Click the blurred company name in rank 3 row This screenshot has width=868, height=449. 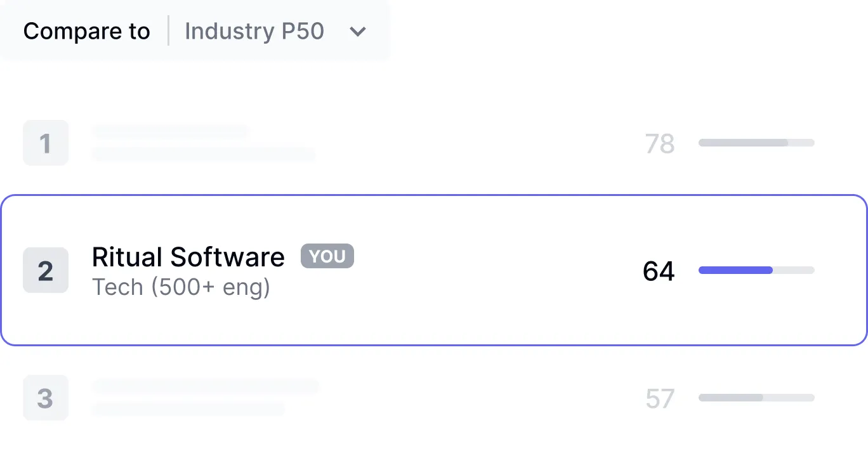[206, 386]
